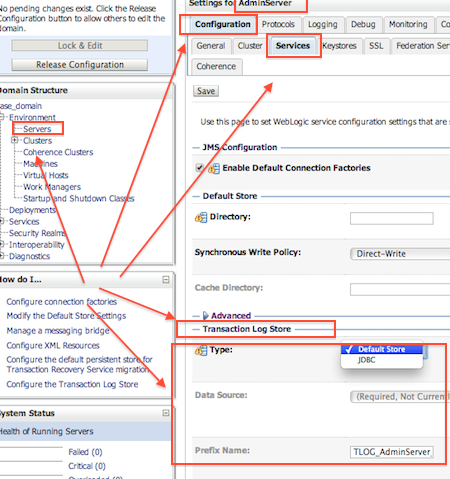Viewport: 450px width, 479px height.
Task: Open Configure the Transaction Log Store link
Action: [x=72, y=384]
